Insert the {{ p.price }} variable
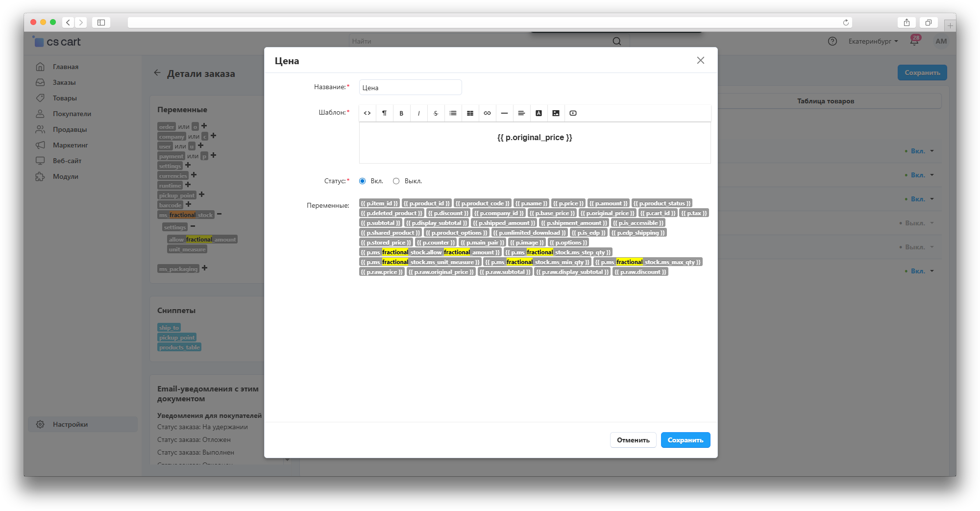This screenshot has height=511, width=980. click(568, 203)
